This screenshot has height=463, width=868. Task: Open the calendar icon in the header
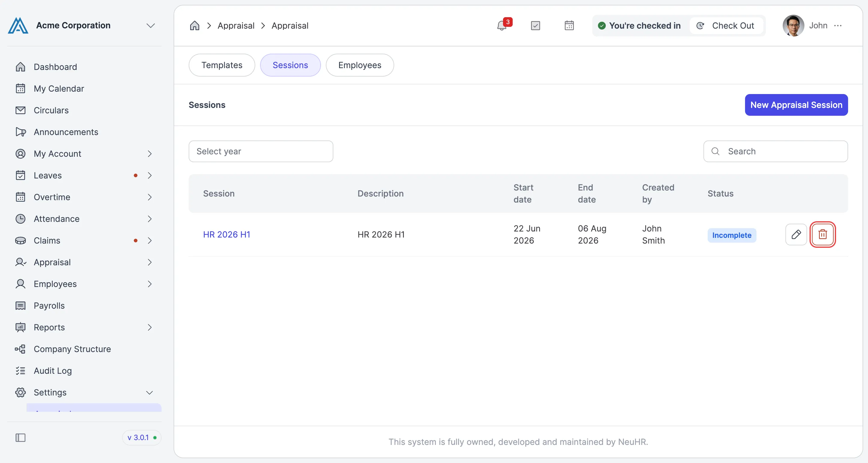[569, 26]
